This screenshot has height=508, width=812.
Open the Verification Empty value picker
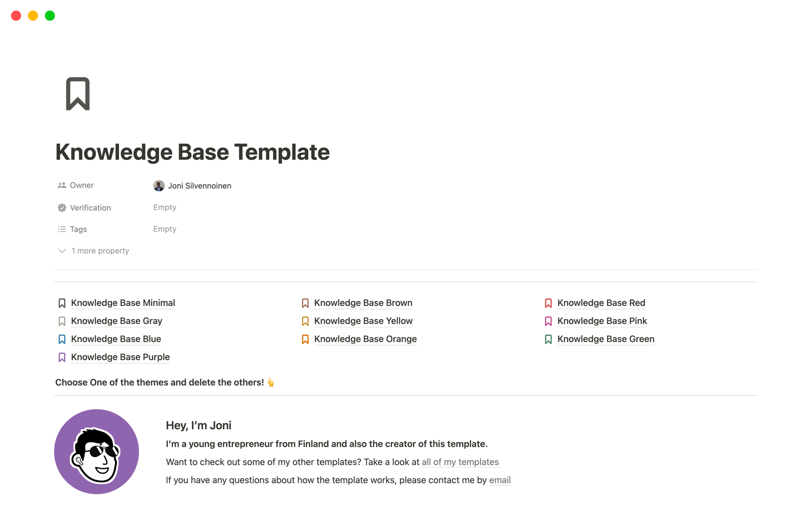click(x=165, y=207)
